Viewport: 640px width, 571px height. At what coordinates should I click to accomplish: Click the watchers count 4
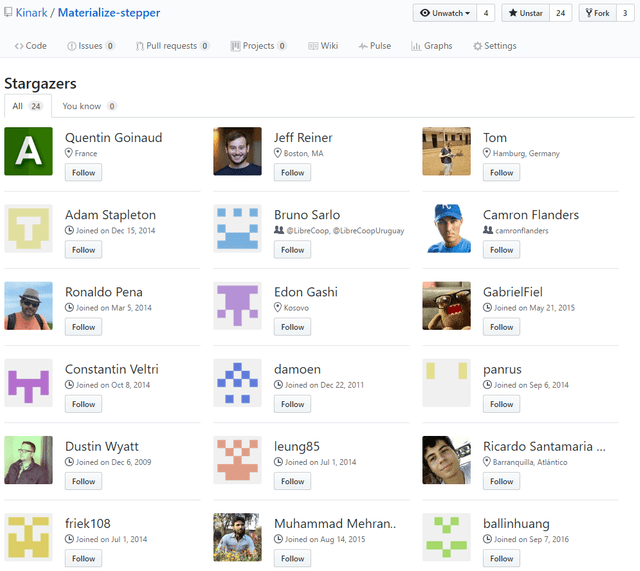(486, 13)
